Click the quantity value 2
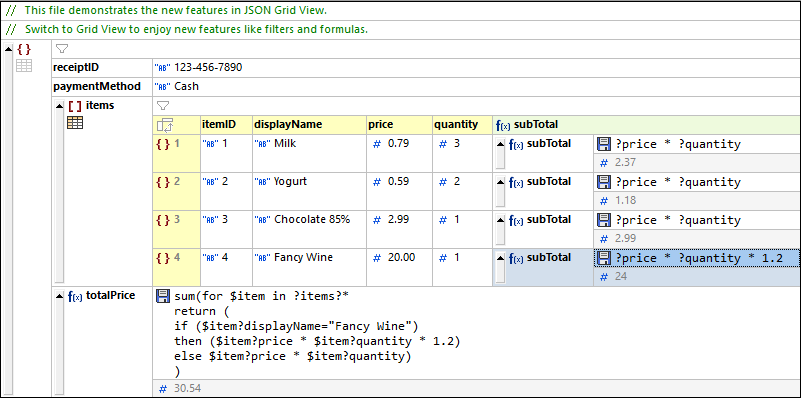This screenshot has width=801, height=398. [457, 181]
